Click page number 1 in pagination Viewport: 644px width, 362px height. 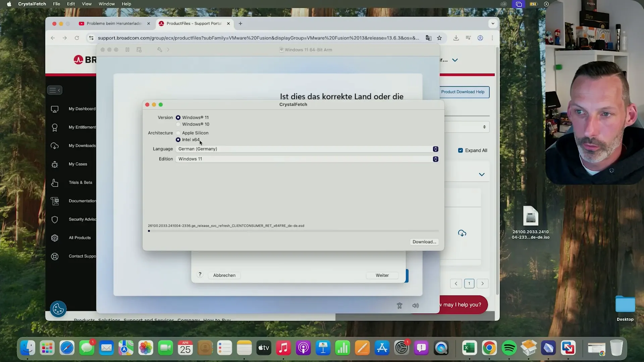(469, 284)
